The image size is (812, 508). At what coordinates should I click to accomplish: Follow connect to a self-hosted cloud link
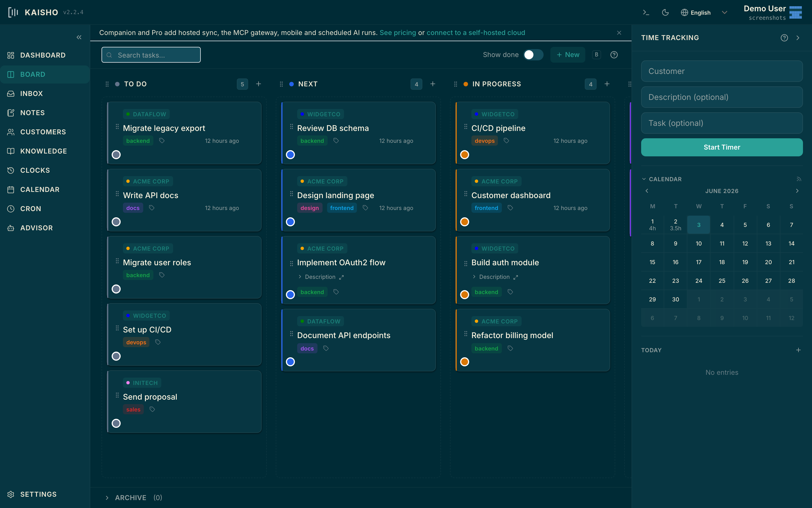[475, 32]
